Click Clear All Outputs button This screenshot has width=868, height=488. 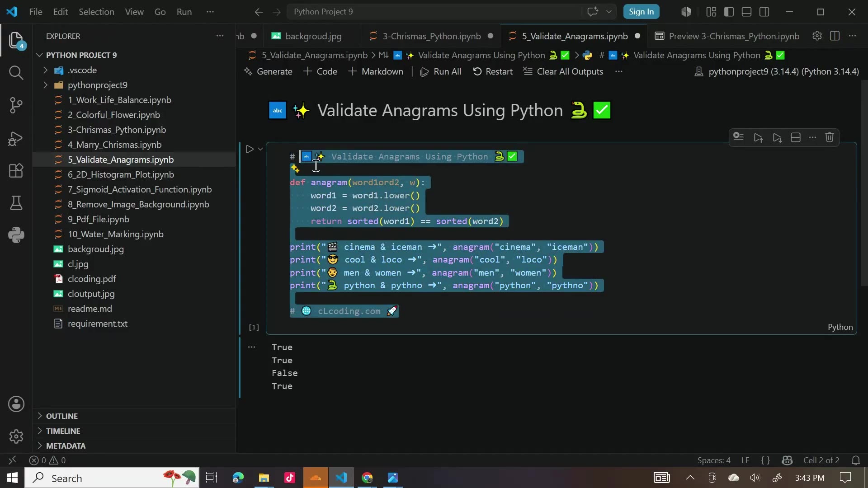[x=563, y=72]
